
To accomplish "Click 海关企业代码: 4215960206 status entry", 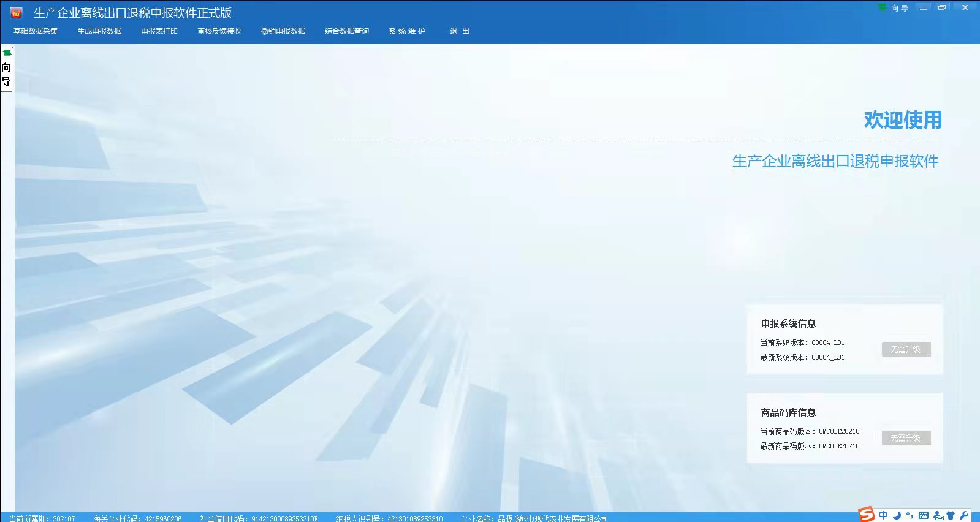I will 137,518.
